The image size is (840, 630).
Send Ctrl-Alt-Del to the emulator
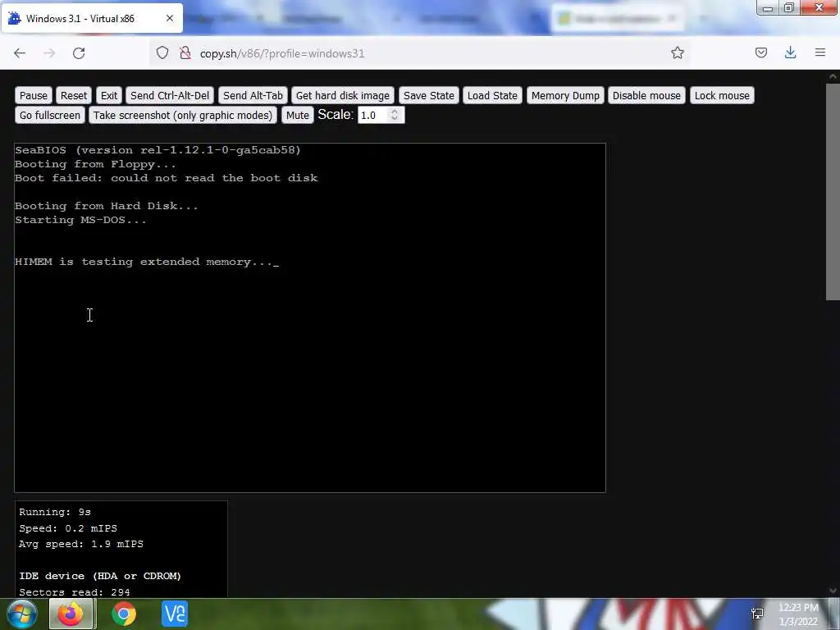(x=170, y=95)
